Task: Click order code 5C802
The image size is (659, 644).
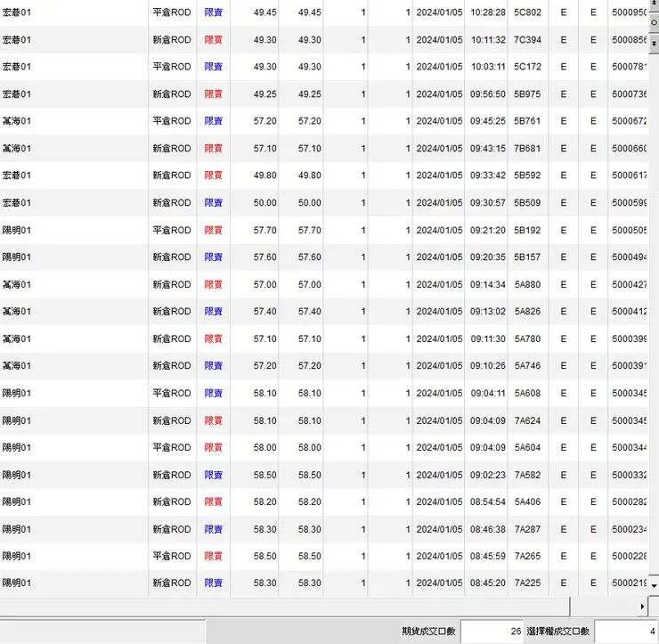Action: [x=527, y=12]
